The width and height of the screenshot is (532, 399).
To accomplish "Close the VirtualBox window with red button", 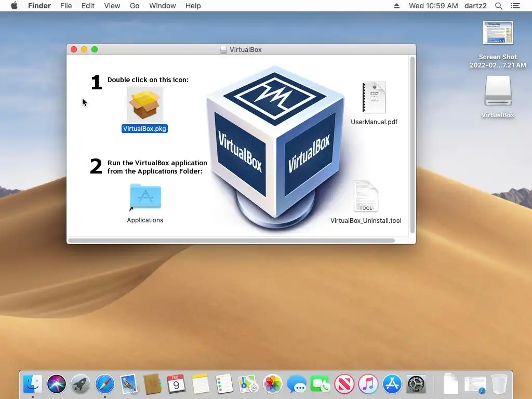I will [x=74, y=49].
